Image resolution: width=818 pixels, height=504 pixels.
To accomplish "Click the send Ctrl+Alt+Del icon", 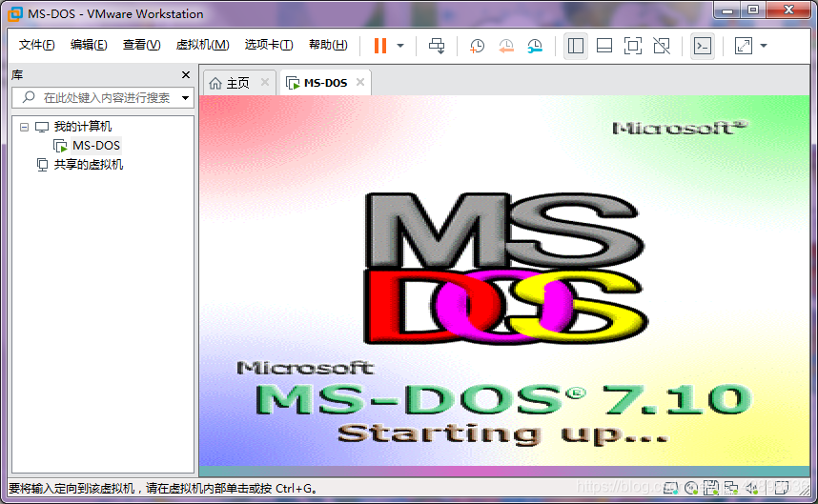I will pyautogui.click(x=437, y=46).
